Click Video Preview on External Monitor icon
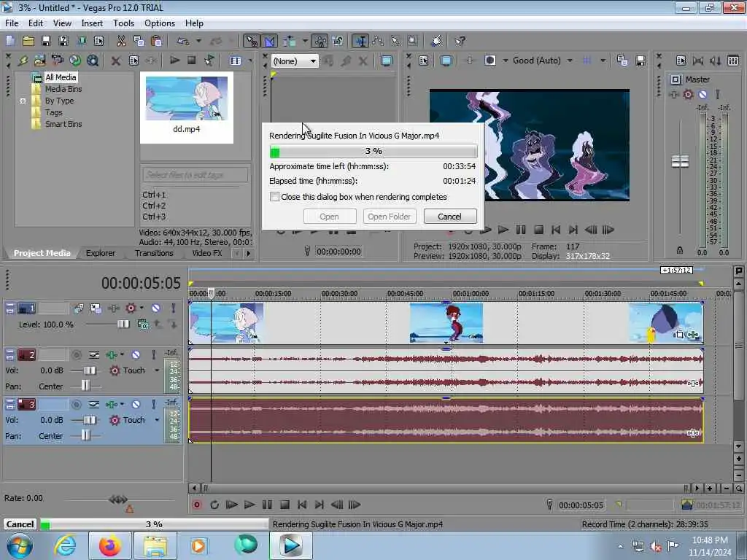This screenshot has height=560, width=747. [446, 61]
